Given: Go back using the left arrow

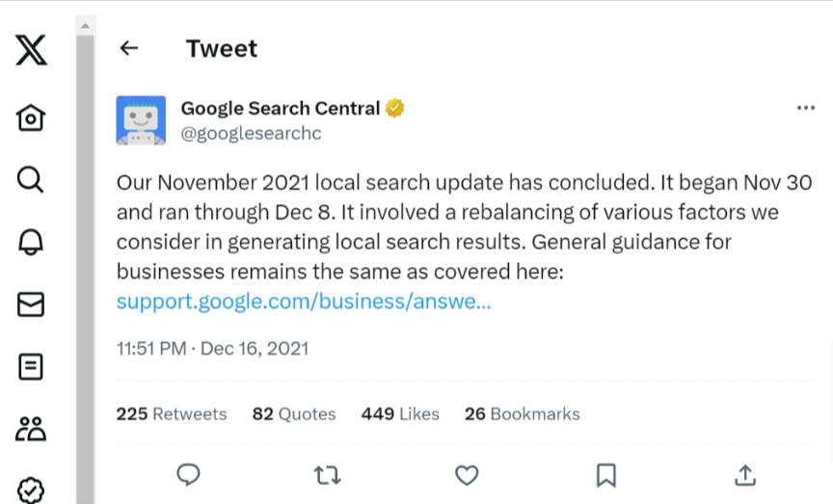Looking at the screenshot, I should pyautogui.click(x=128, y=48).
